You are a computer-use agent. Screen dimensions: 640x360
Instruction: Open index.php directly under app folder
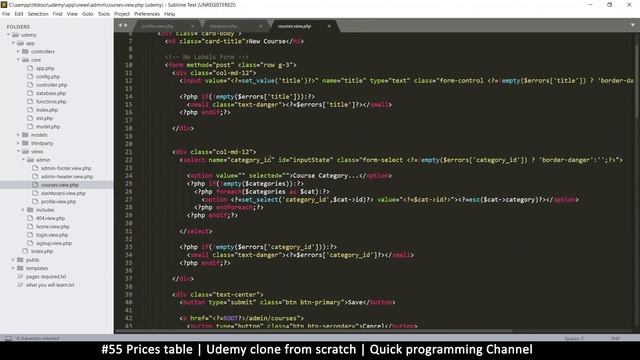pyautogui.click(x=42, y=251)
